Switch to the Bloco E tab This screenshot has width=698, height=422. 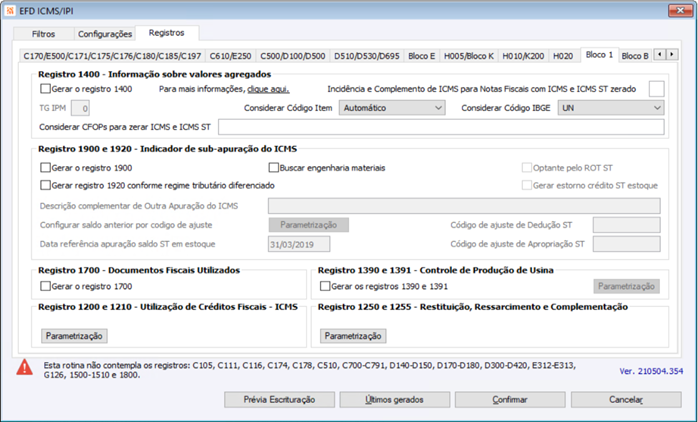(x=422, y=56)
